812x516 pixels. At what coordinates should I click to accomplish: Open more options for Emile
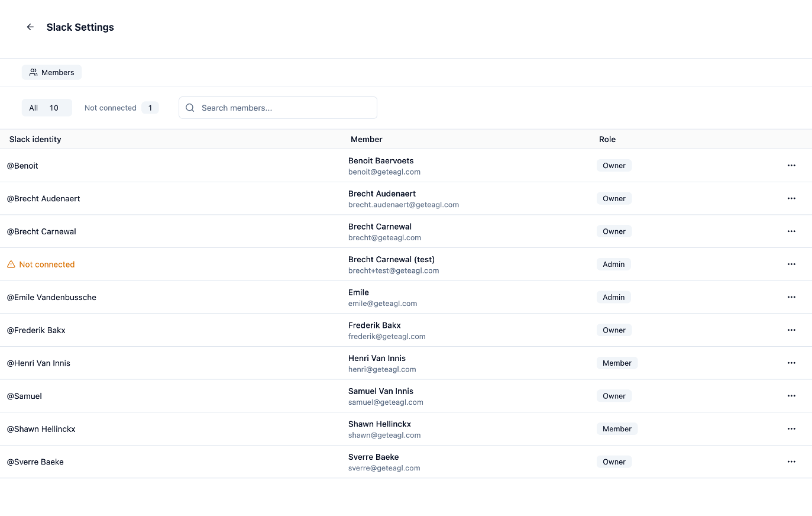click(791, 297)
